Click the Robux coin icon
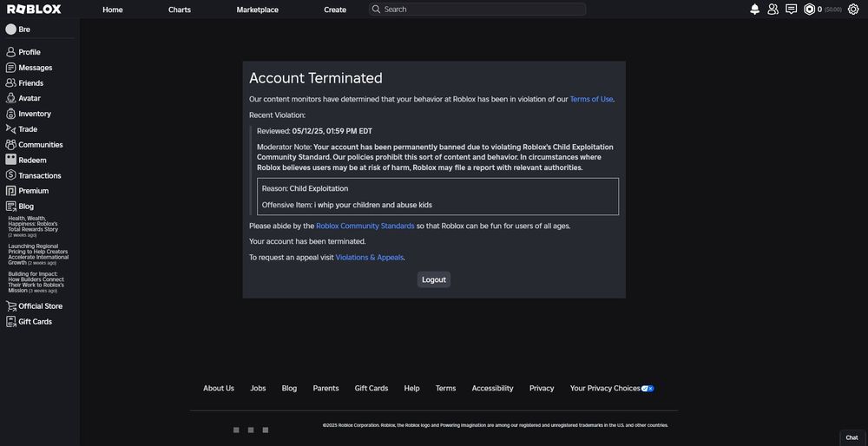The height and width of the screenshot is (446, 868). tap(809, 10)
